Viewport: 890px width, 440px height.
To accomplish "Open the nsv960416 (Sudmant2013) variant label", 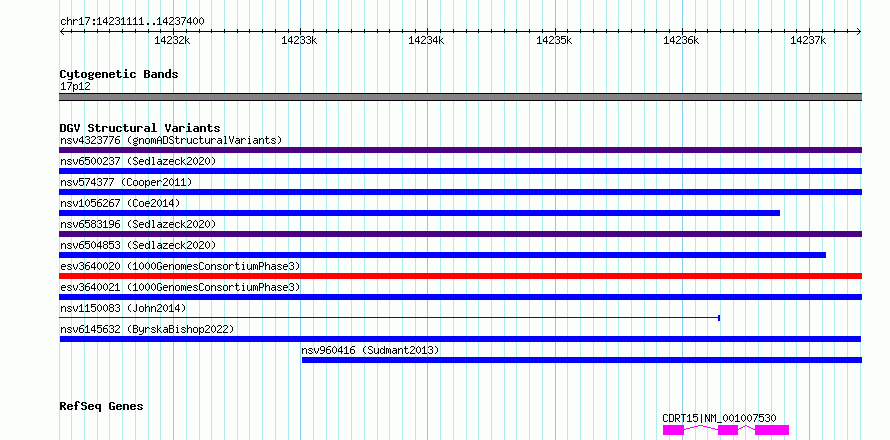I will click(371, 350).
